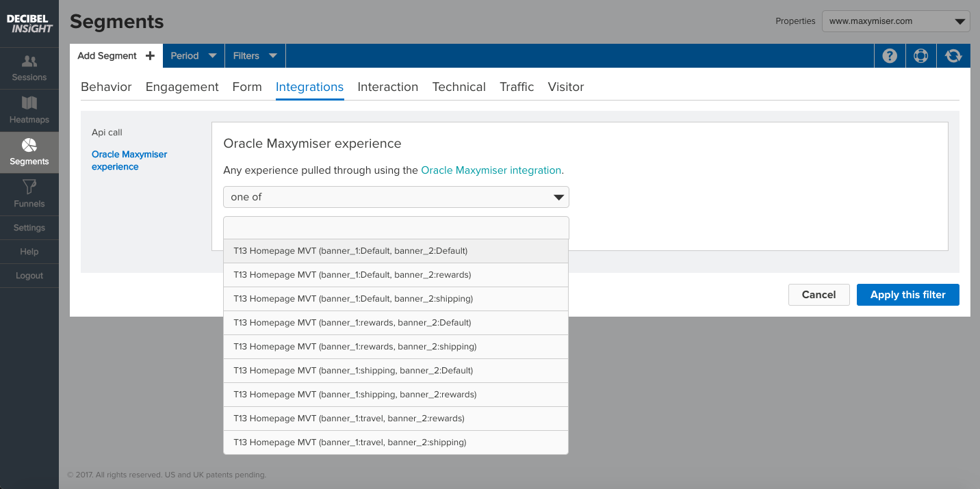The image size is (980, 489).
Task: Click the plus icon on Add Segment
Action: (151, 56)
